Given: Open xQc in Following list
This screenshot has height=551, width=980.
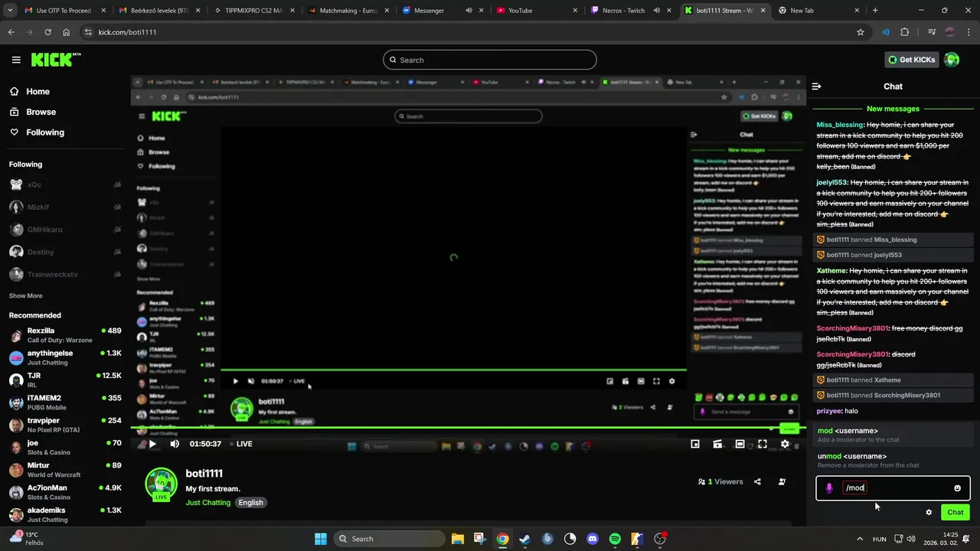Looking at the screenshot, I should pyautogui.click(x=65, y=184).
